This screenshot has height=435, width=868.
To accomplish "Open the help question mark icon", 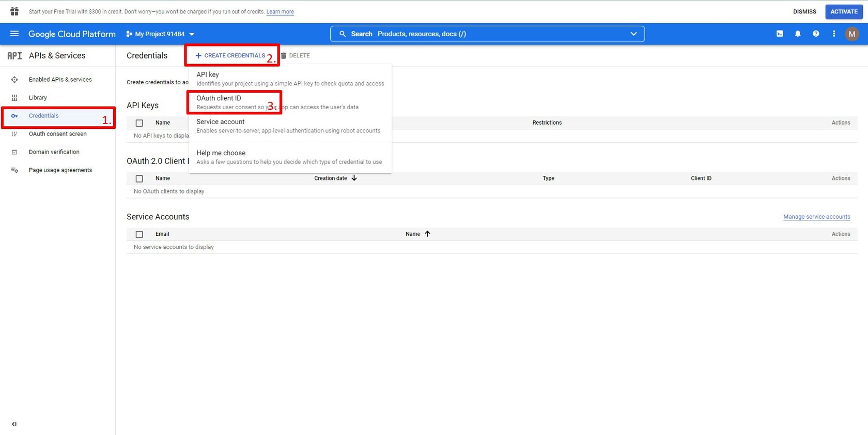I will [x=816, y=34].
